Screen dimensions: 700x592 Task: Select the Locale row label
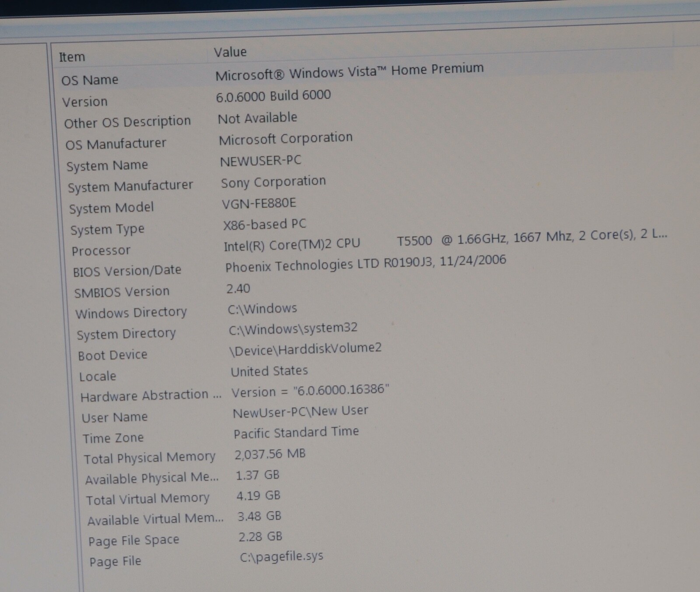point(98,377)
